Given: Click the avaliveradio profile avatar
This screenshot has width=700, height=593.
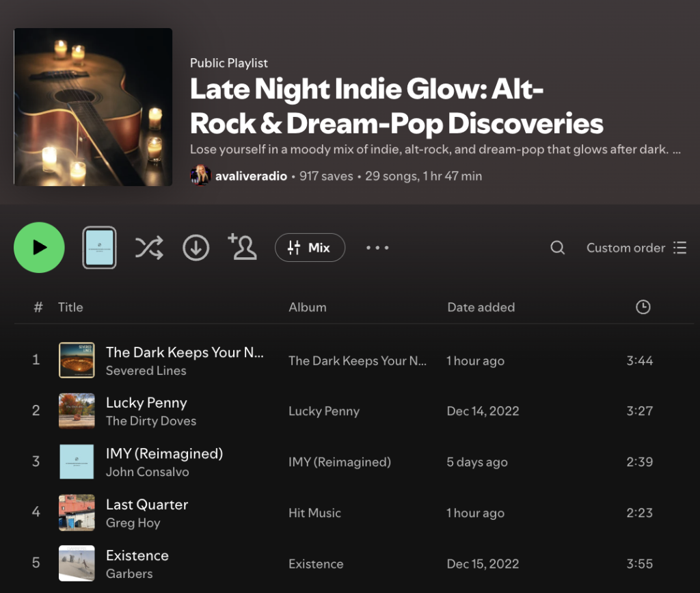Looking at the screenshot, I should pos(200,176).
